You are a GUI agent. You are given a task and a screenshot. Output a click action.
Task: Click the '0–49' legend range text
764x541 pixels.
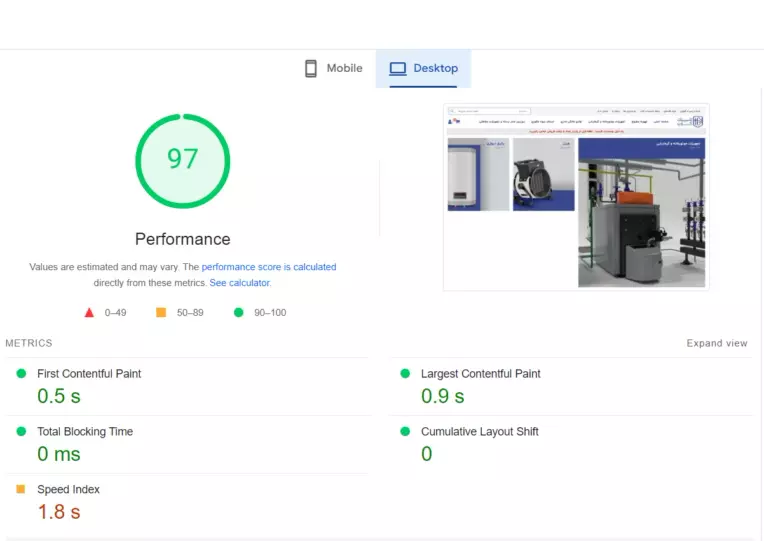[x=115, y=313]
